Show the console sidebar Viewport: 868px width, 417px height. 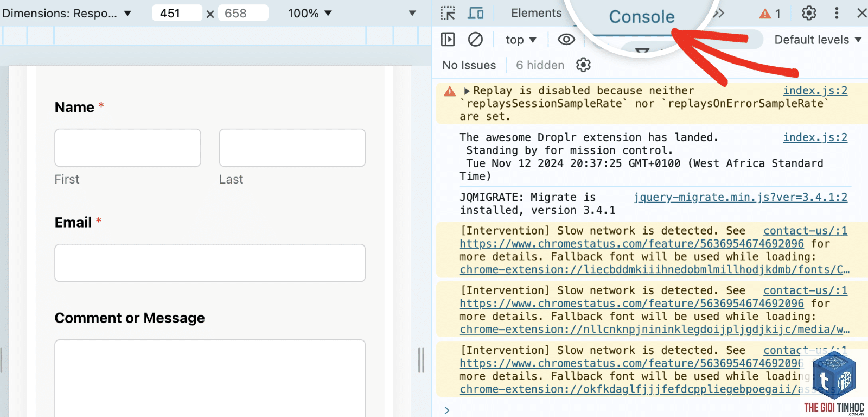click(448, 39)
